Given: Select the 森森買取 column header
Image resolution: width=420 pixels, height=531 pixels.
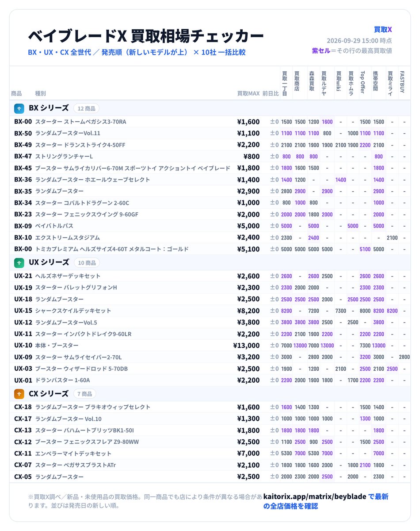Looking at the screenshot, I should [x=312, y=81].
